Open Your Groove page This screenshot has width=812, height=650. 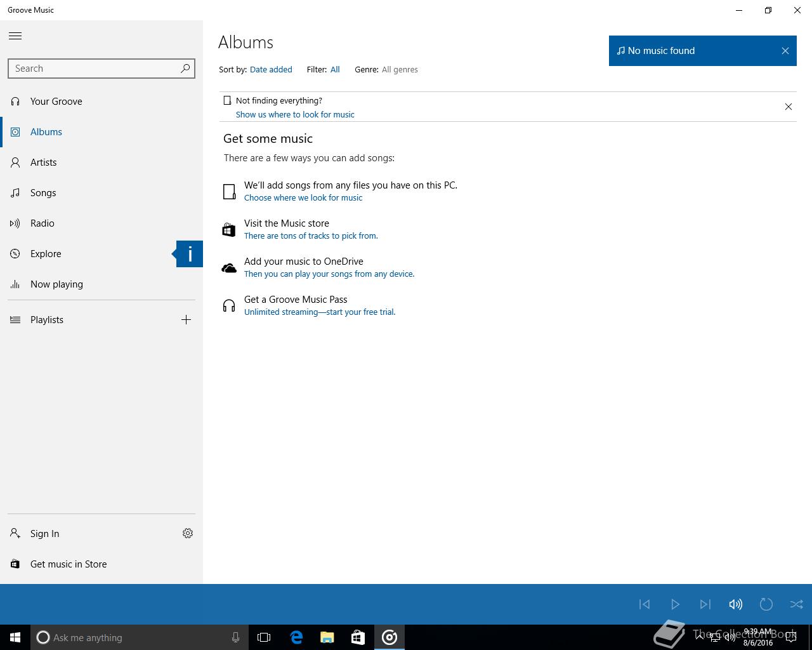tap(101, 102)
